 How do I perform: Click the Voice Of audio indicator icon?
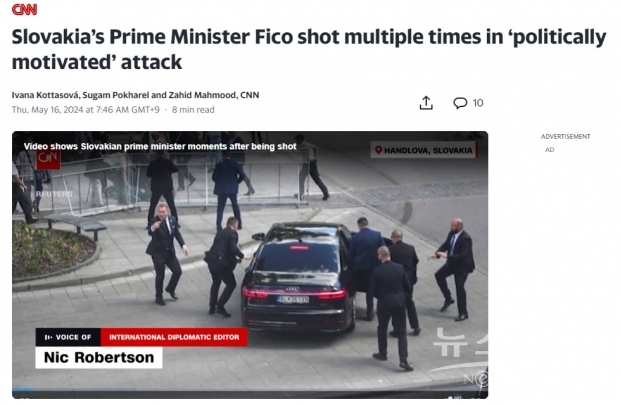[48, 337]
